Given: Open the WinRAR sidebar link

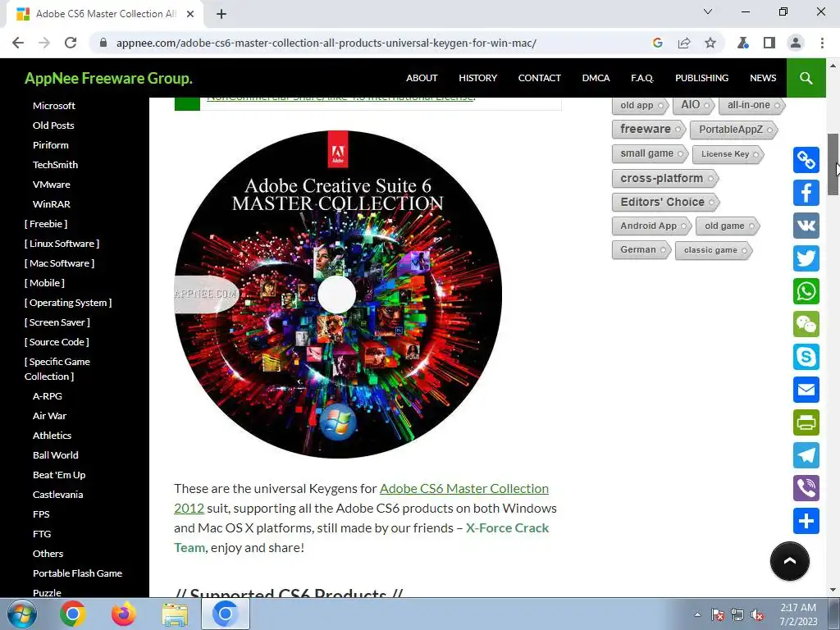Looking at the screenshot, I should click(52, 204).
